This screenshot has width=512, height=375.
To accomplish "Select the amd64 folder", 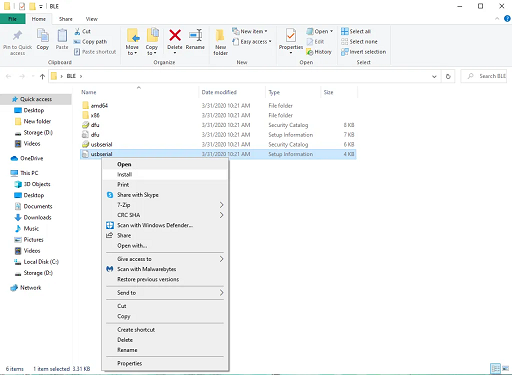I will pos(218,106).
